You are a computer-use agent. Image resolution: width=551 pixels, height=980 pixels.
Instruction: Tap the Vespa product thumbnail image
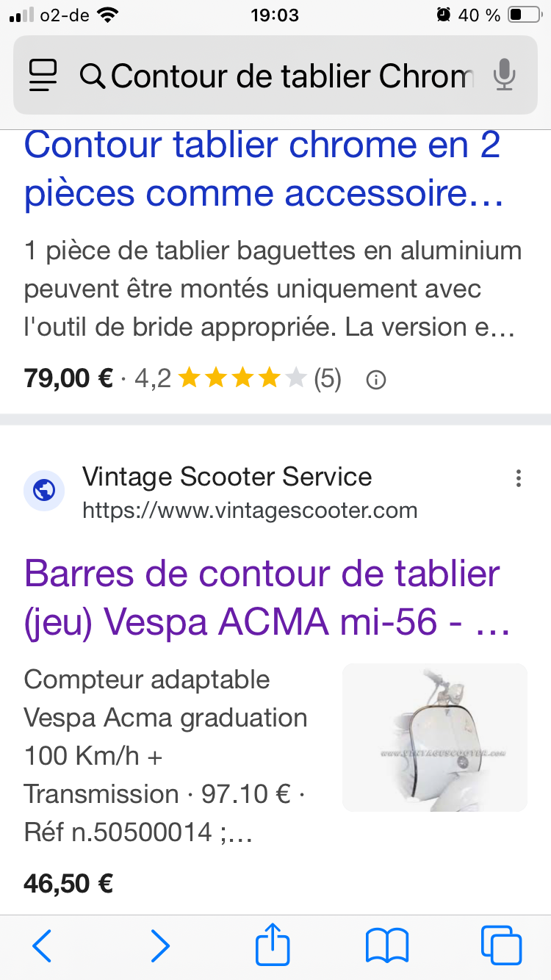[x=435, y=738]
